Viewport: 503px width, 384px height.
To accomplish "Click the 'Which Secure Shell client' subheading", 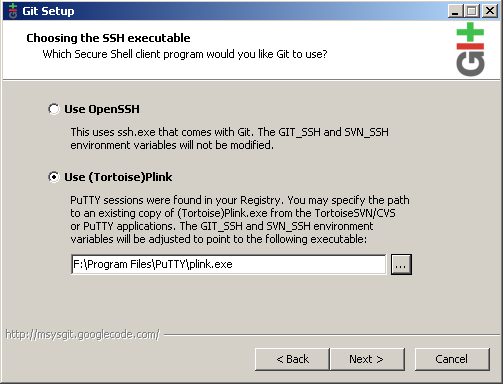I will pyautogui.click(x=185, y=54).
